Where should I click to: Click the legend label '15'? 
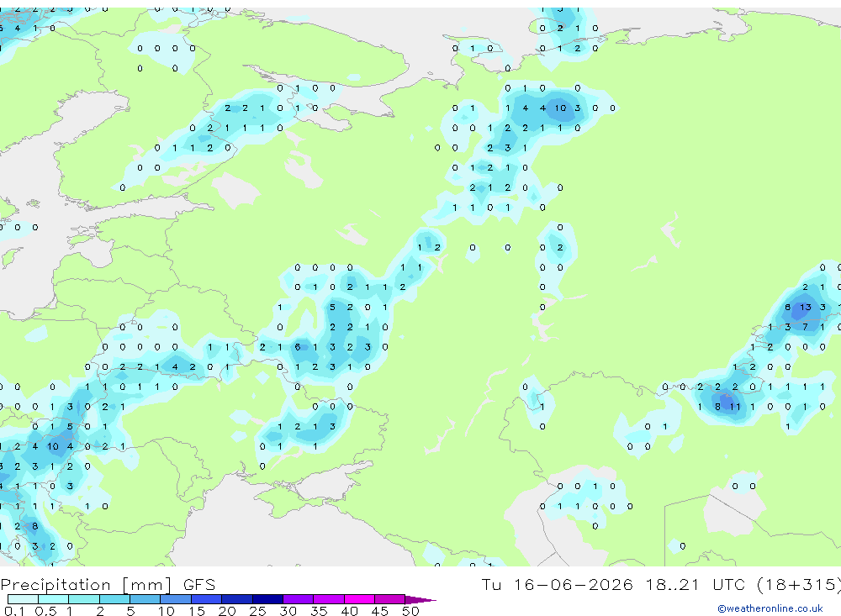(x=197, y=611)
